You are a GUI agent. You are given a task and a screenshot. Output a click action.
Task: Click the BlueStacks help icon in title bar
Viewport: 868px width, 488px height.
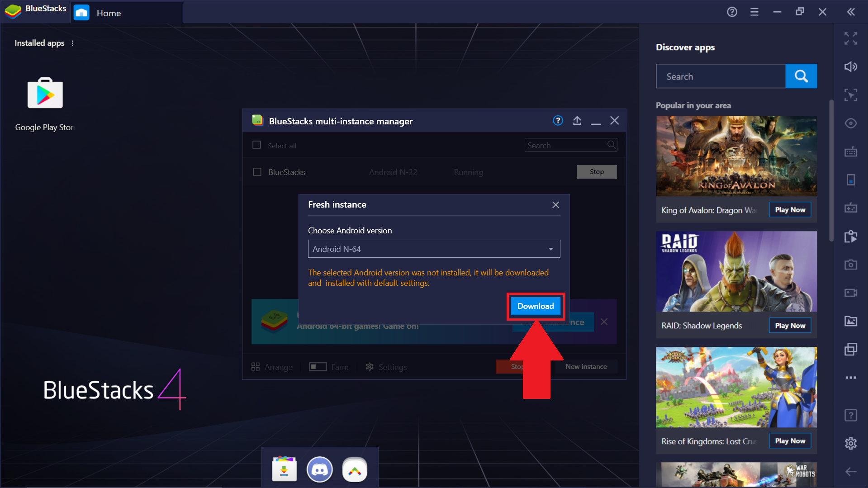point(732,12)
